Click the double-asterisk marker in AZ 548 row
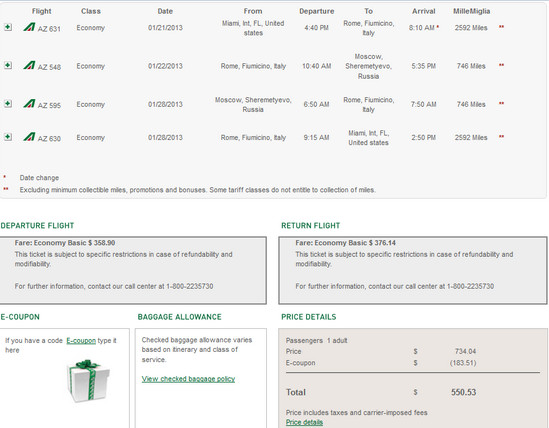Viewport: 549px width, 428px height. click(x=501, y=65)
